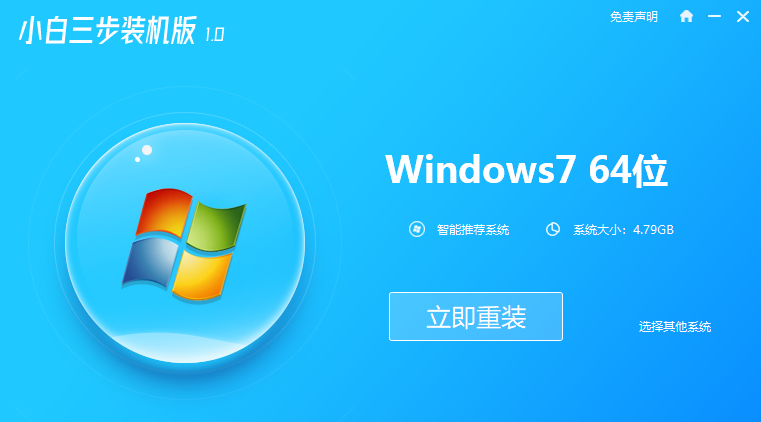
Task: Click the large white bubble on the orb
Action: tap(147, 150)
